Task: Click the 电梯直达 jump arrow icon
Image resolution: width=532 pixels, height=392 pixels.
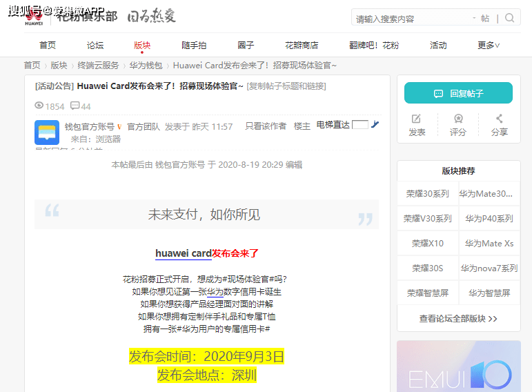Action: pyautogui.click(x=375, y=124)
